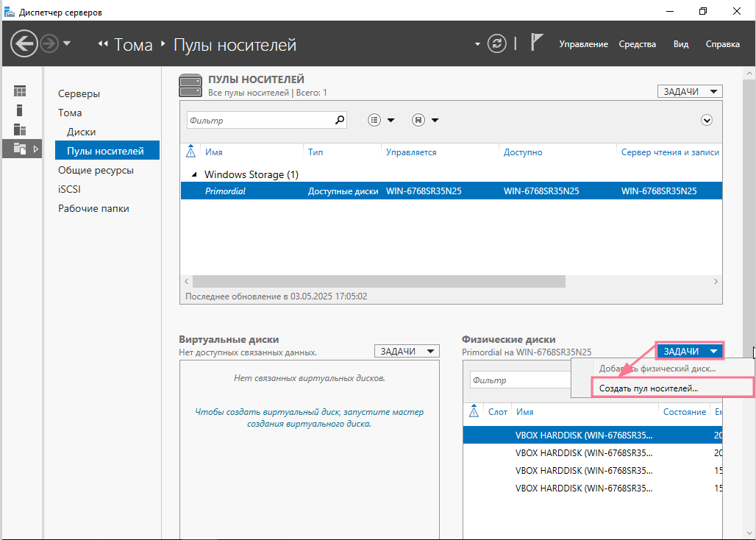
Task: Collapse the Windows Storage group
Action: [x=194, y=175]
